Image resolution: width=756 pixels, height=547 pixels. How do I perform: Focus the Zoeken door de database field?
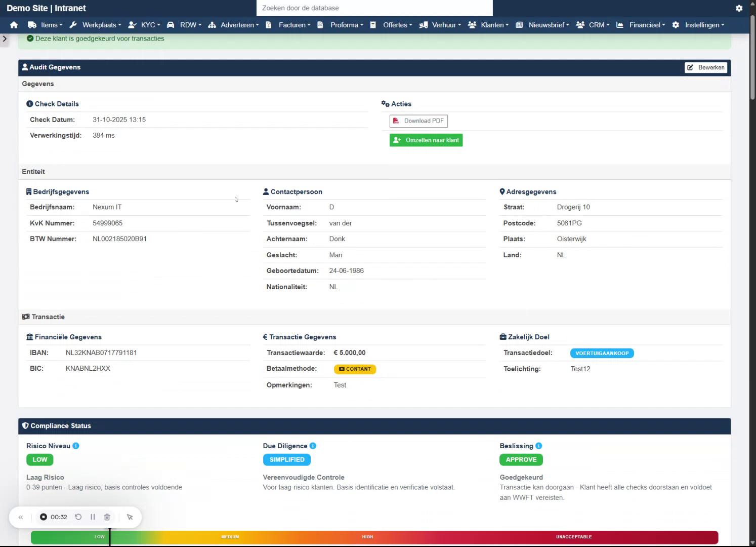point(374,8)
